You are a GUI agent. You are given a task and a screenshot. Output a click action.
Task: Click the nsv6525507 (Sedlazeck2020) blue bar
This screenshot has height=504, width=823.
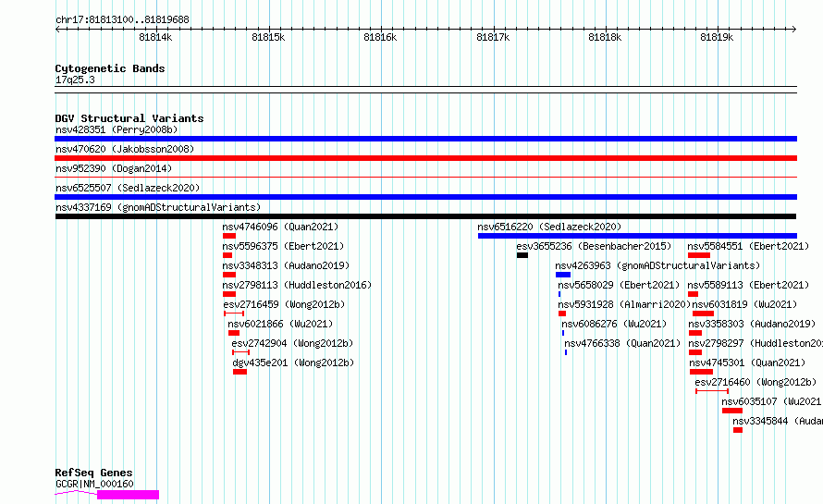pyautogui.click(x=425, y=197)
